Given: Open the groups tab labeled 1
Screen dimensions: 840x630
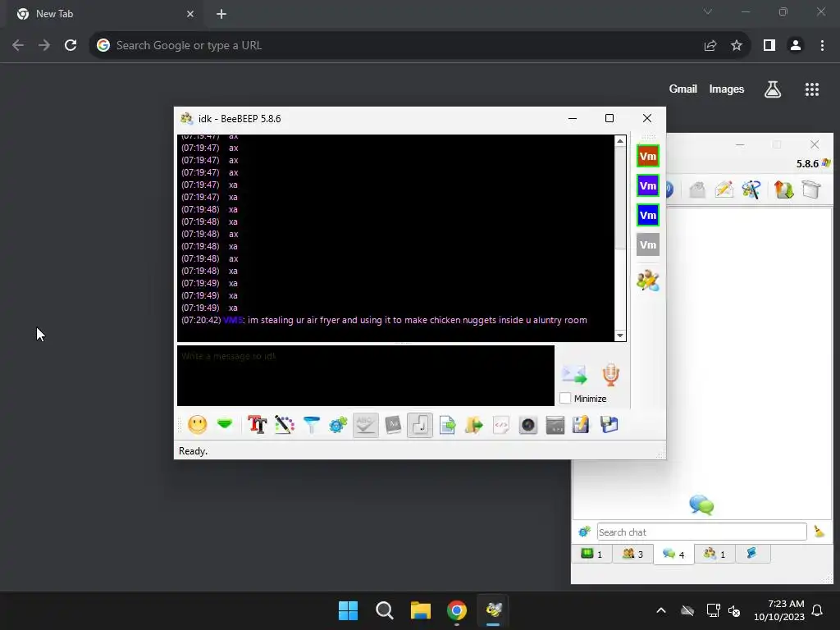Looking at the screenshot, I should 714,554.
